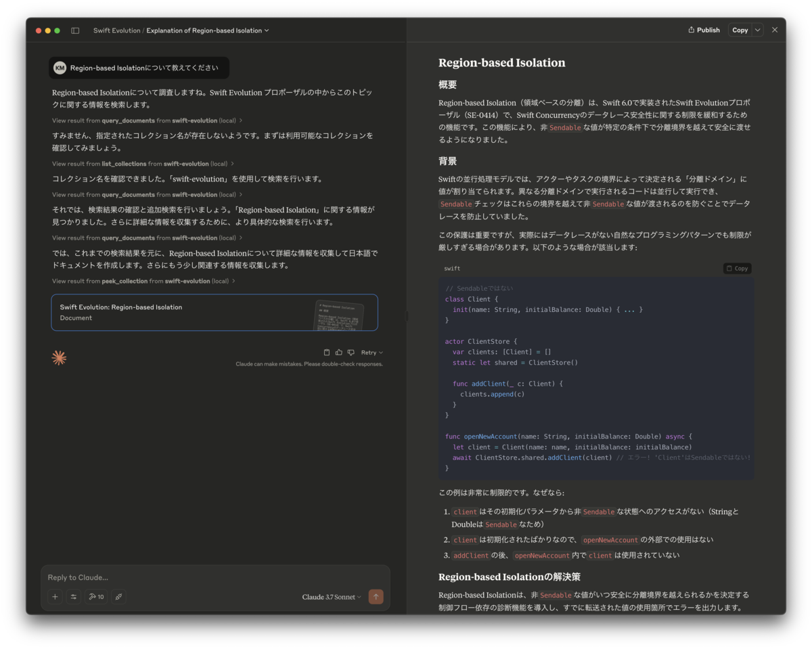This screenshot has height=649, width=812.
Task: Expand the list_collections result
Action: 143,164
